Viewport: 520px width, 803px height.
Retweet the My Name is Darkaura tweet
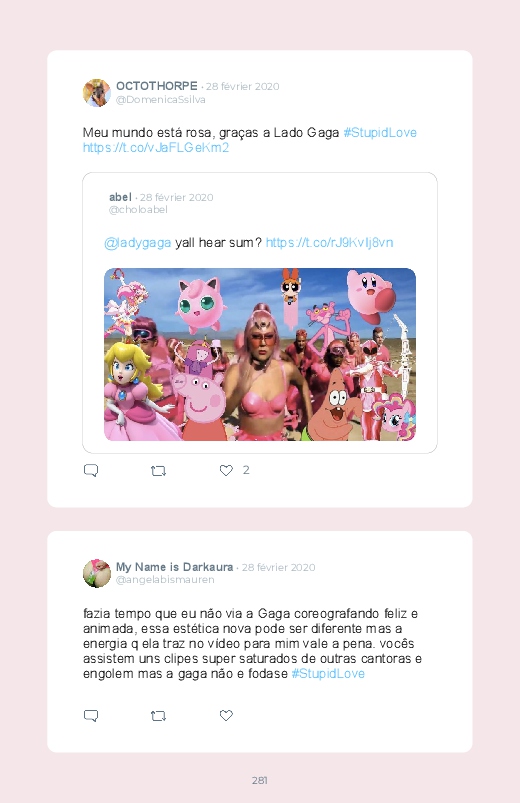158,716
